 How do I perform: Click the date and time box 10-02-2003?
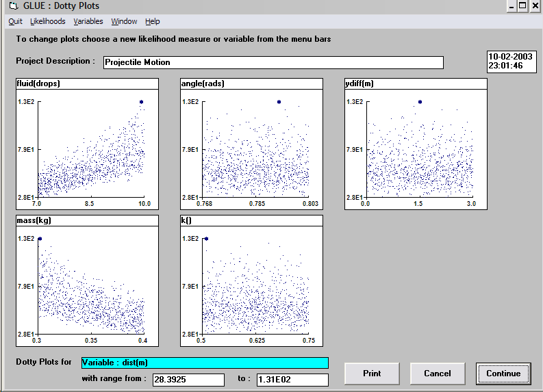tap(512, 62)
